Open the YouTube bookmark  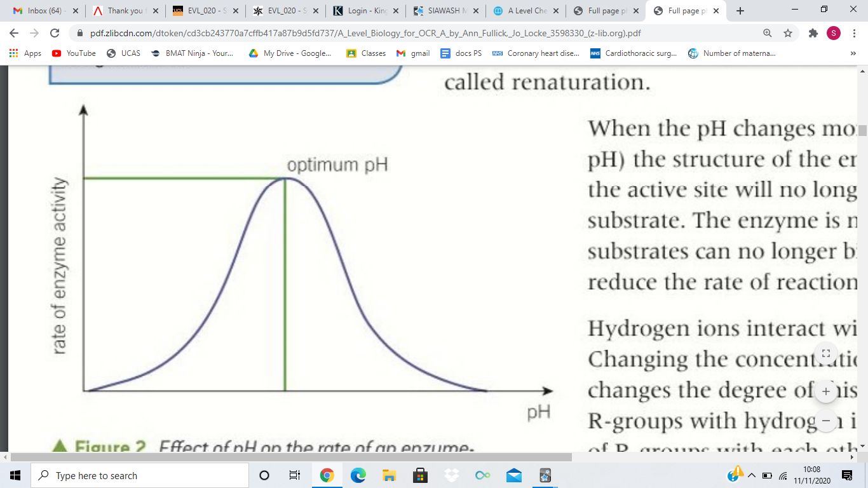pyautogui.click(x=74, y=53)
